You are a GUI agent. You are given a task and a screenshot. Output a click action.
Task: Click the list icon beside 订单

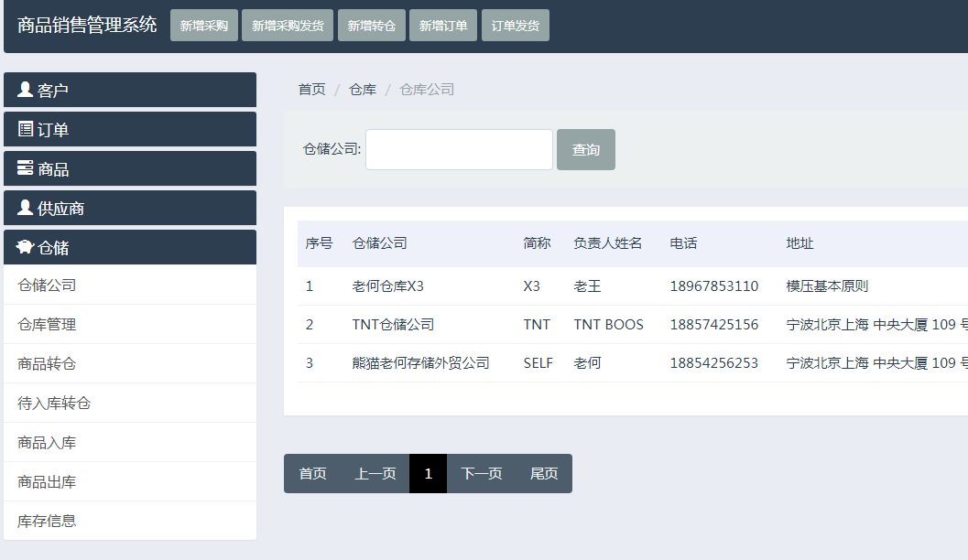[x=26, y=129]
